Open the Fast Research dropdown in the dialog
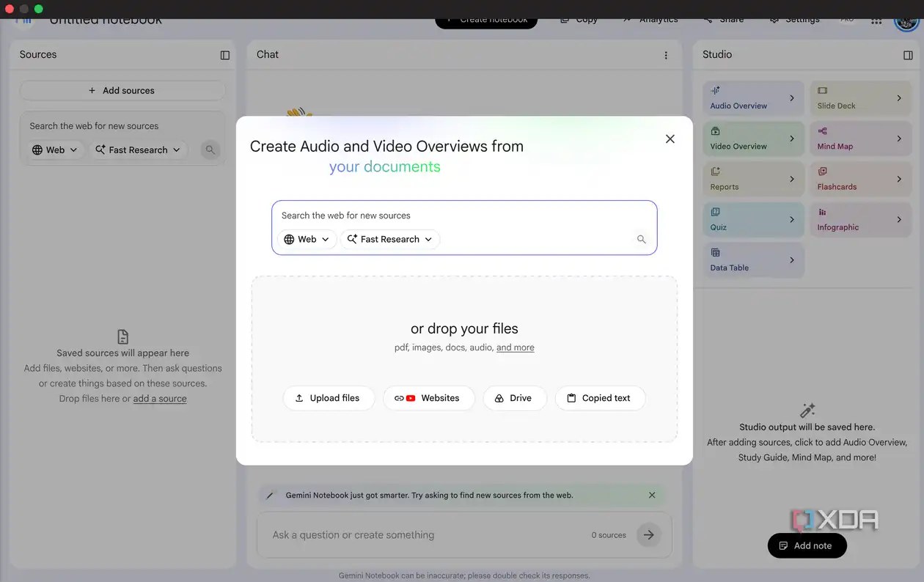924x582 pixels. [389, 239]
